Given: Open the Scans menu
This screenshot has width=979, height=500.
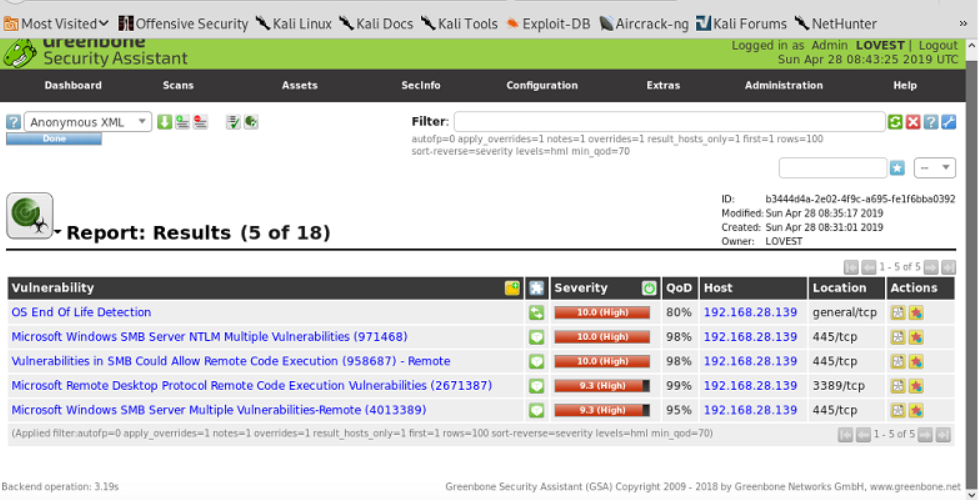Looking at the screenshot, I should (178, 86).
